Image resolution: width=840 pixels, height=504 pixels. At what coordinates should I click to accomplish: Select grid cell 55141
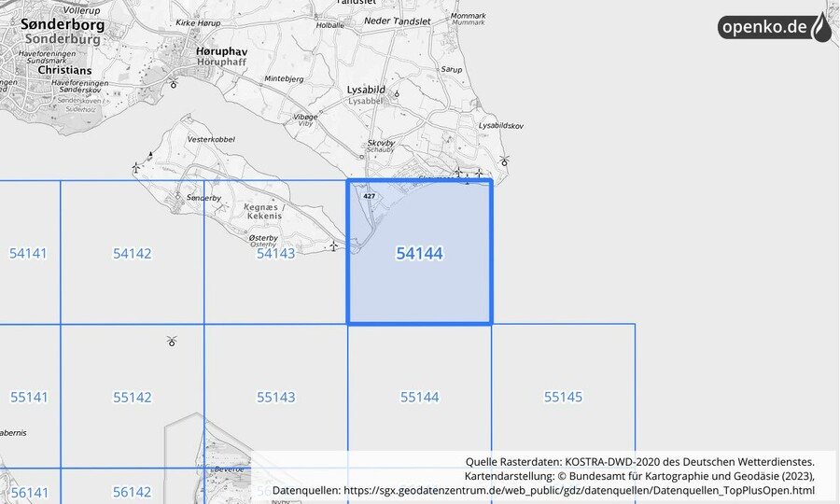(30, 396)
